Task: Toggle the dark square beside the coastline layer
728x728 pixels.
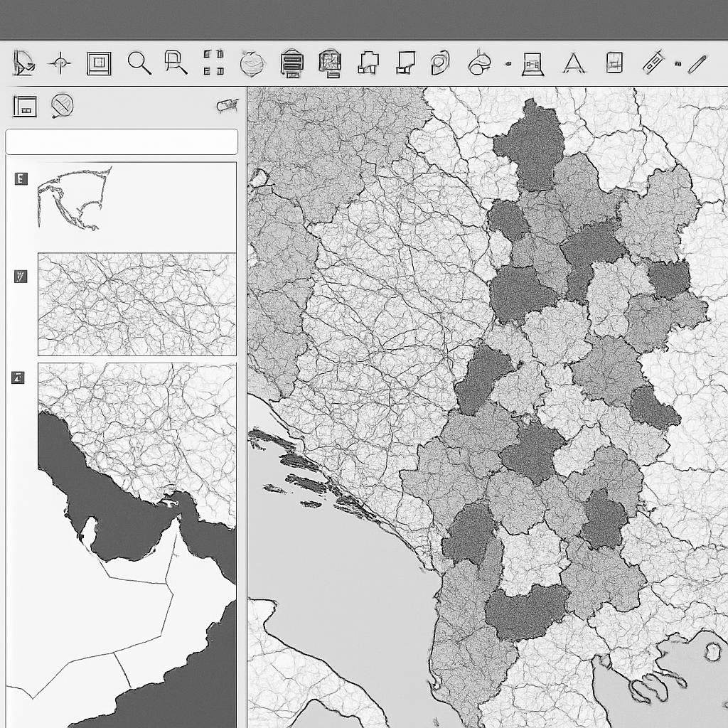Action: tap(18, 378)
